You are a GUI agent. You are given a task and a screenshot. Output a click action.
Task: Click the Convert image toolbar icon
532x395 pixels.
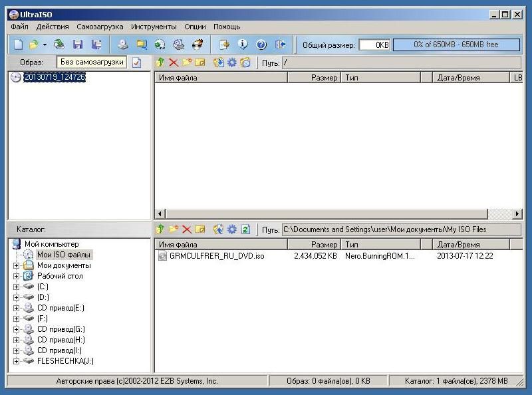160,45
